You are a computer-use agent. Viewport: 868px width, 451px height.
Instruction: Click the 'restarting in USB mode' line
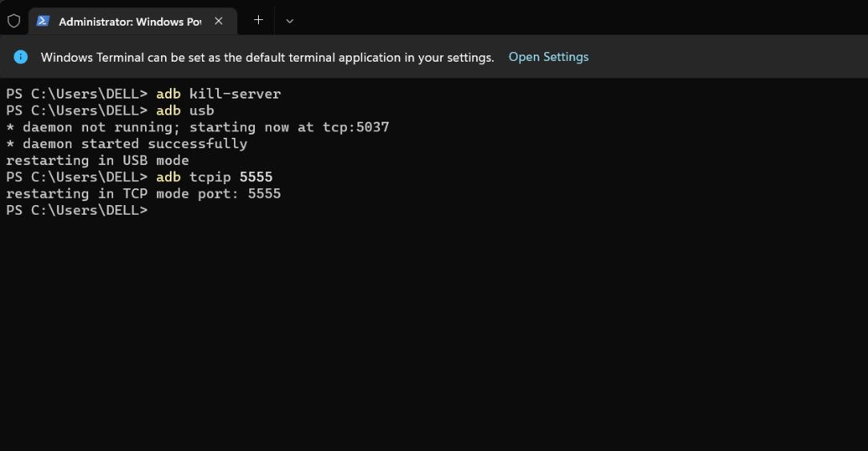click(98, 160)
